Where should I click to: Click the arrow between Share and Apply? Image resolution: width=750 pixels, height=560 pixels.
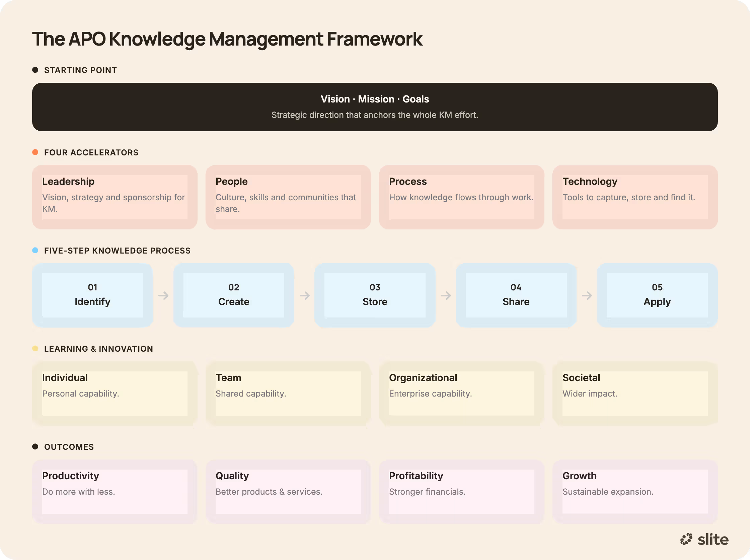587,296
